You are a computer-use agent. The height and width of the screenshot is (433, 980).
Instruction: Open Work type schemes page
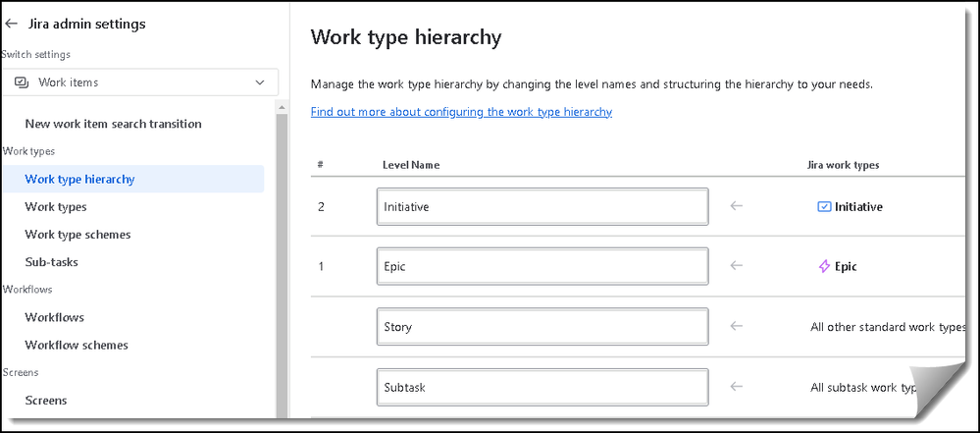pos(77,235)
